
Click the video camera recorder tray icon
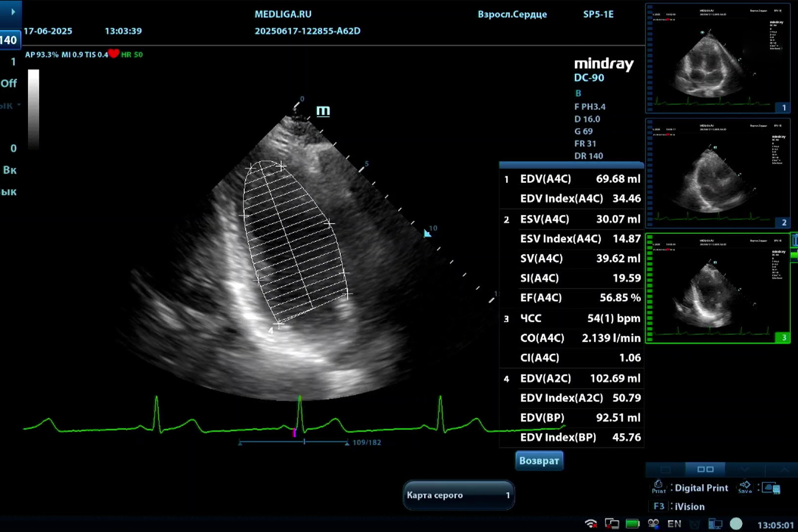click(x=653, y=523)
